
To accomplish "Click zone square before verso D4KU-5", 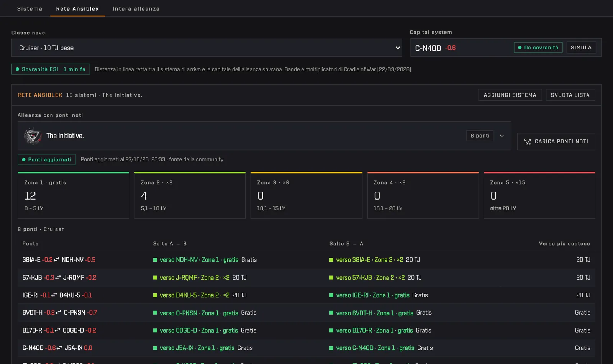I will [155, 295].
